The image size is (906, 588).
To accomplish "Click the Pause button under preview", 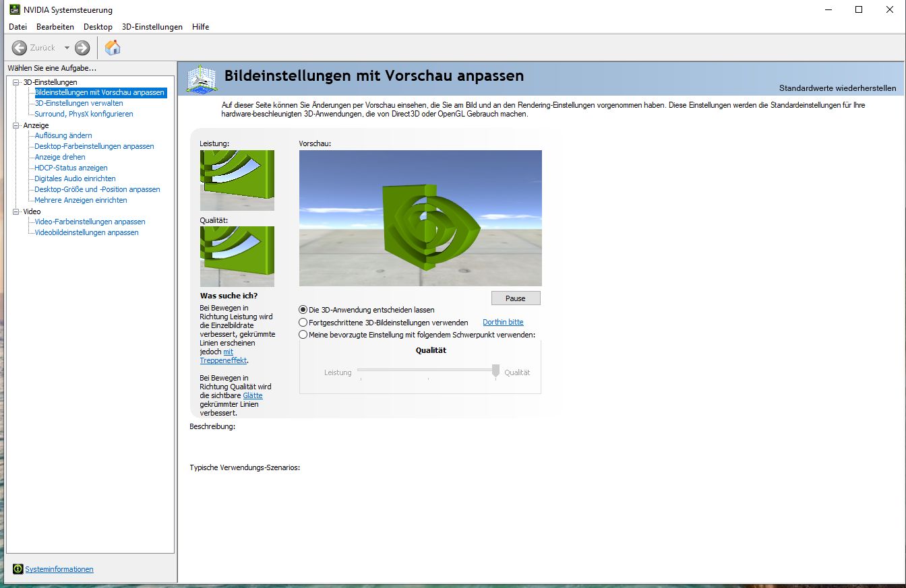I will click(515, 298).
